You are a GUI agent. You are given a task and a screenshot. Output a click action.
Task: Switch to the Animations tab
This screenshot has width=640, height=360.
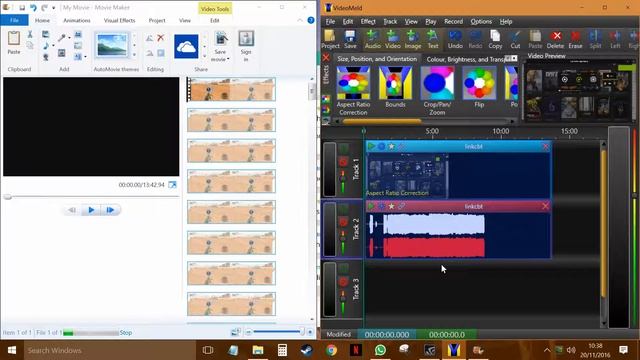click(x=77, y=20)
